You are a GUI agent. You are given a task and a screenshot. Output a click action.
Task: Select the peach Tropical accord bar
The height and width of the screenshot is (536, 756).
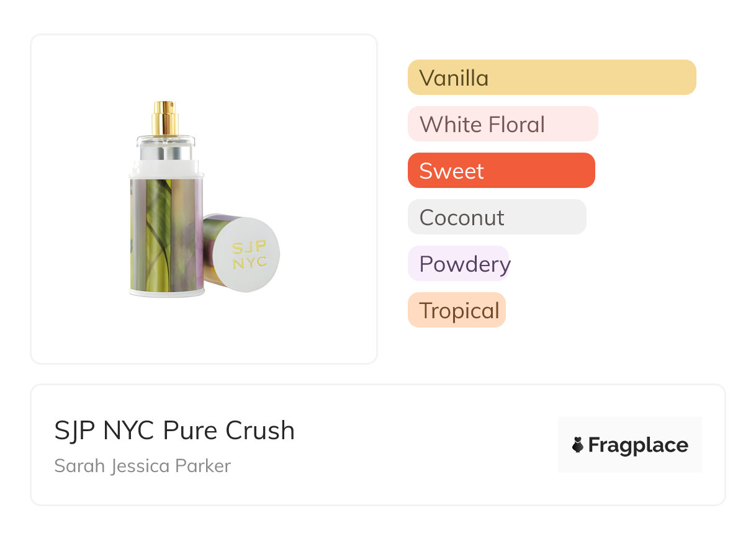(457, 310)
